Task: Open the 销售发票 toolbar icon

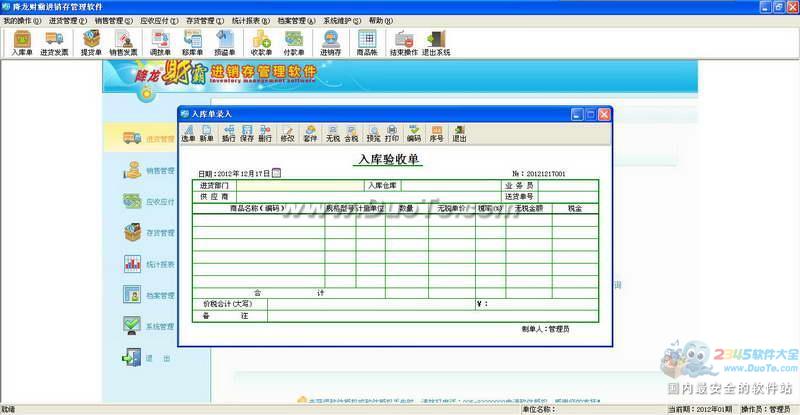Action: tap(123, 43)
